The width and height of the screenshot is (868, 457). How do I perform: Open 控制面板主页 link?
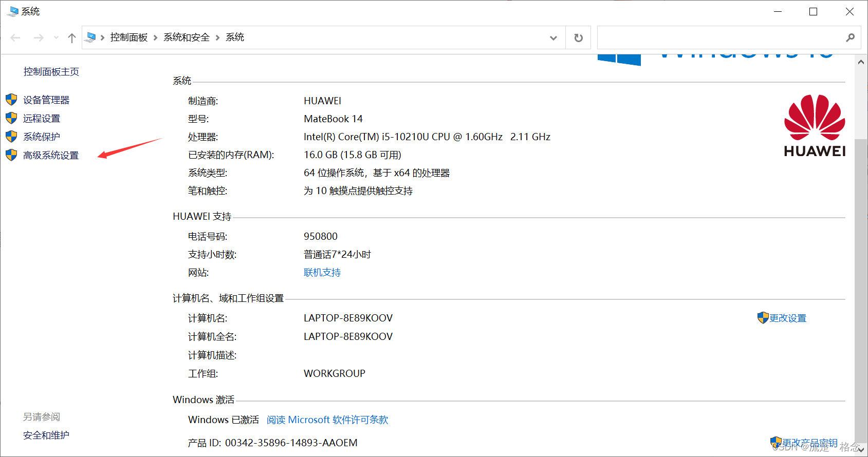coord(51,72)
